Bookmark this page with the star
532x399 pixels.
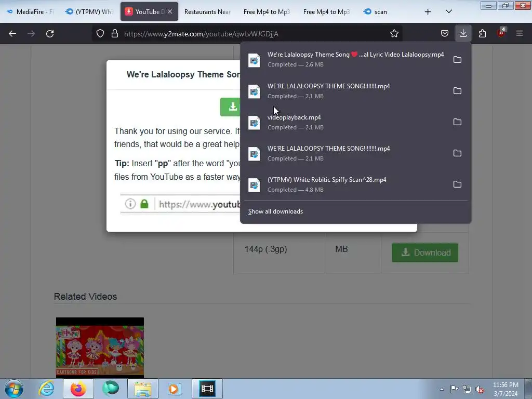tap(394, 34)
